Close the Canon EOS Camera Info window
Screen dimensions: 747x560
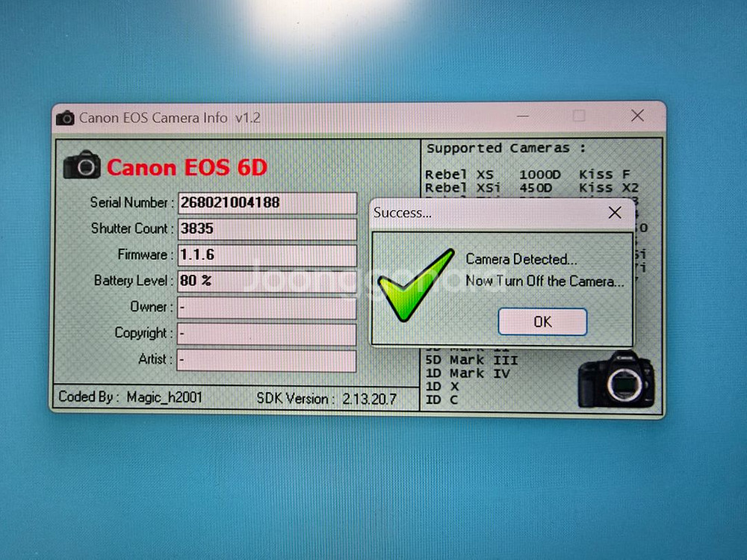(637, 116)
